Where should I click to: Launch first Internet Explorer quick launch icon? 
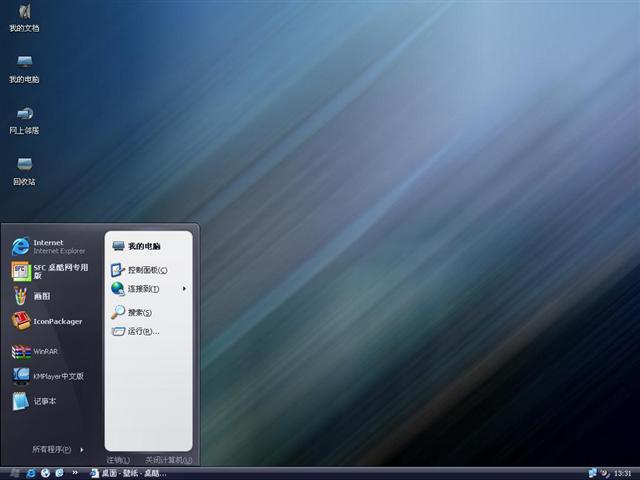(31, 473)
